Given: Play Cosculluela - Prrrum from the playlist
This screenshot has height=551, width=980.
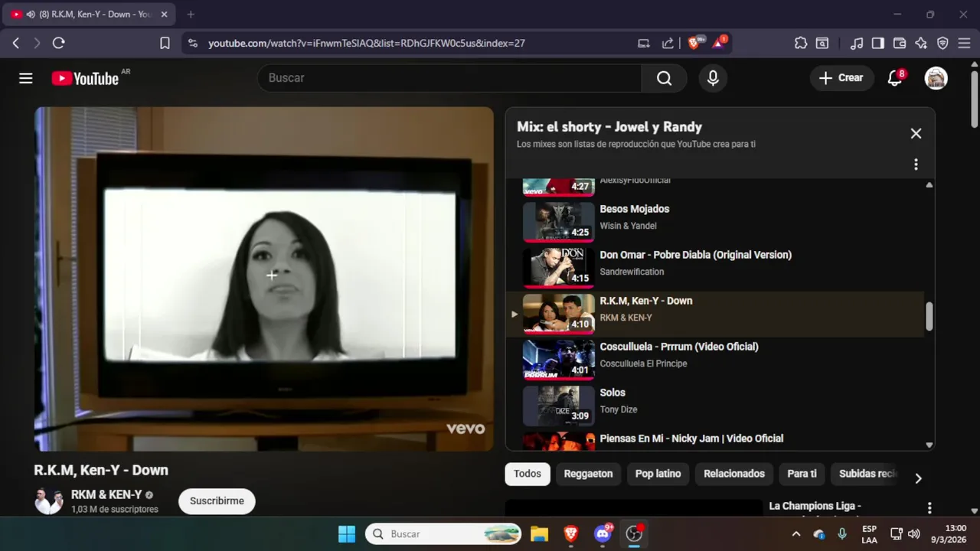Looking at the screenshot, I should (715, 360).
